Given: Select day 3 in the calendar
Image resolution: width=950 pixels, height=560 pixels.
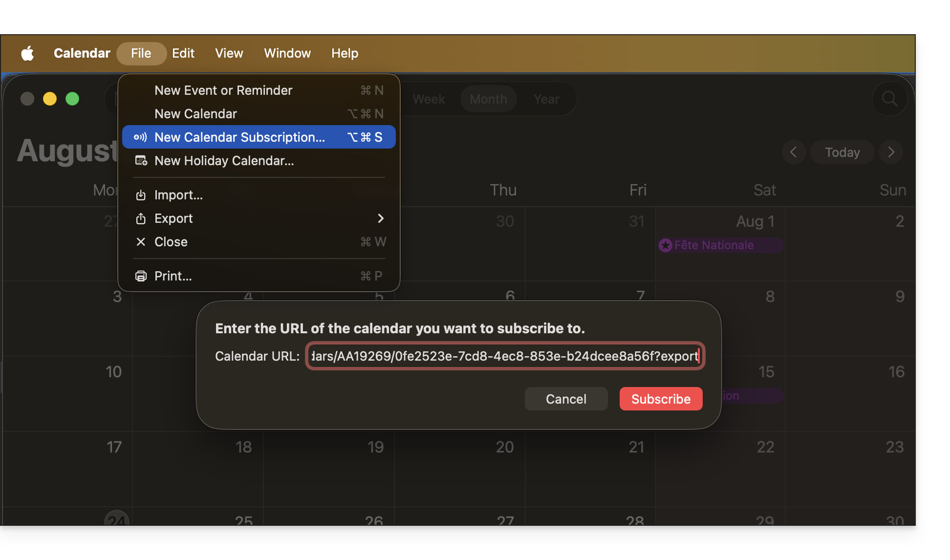Looking at the screenshot, I should (117, 297).
